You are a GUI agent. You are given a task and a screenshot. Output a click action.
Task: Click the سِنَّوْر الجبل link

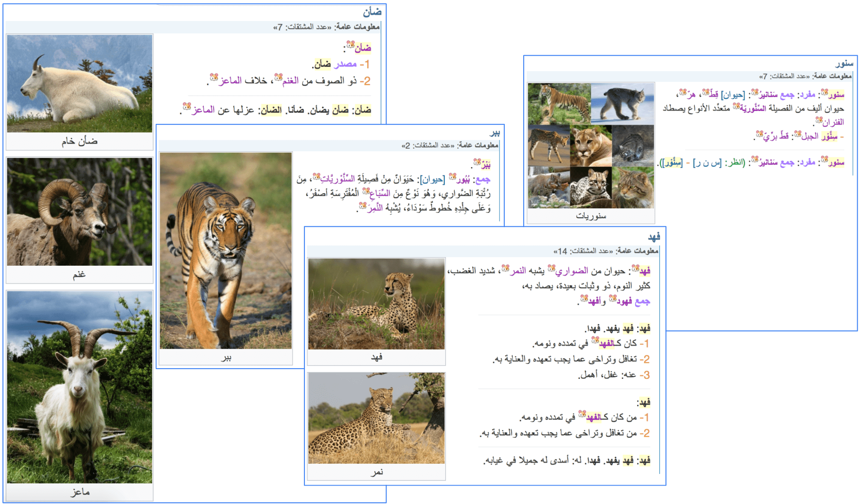(820, 136)
